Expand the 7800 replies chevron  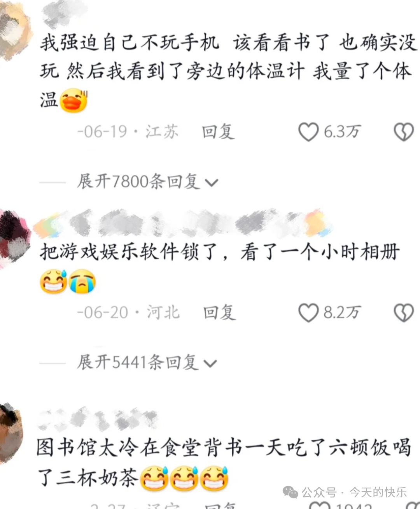[x=211, y=183]
